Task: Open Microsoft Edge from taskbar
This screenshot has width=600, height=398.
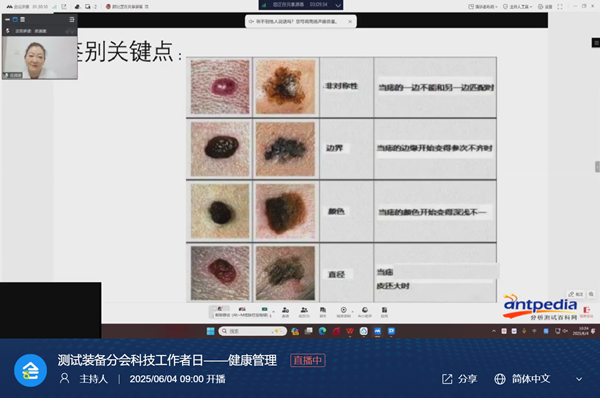Action: (323, 331)
